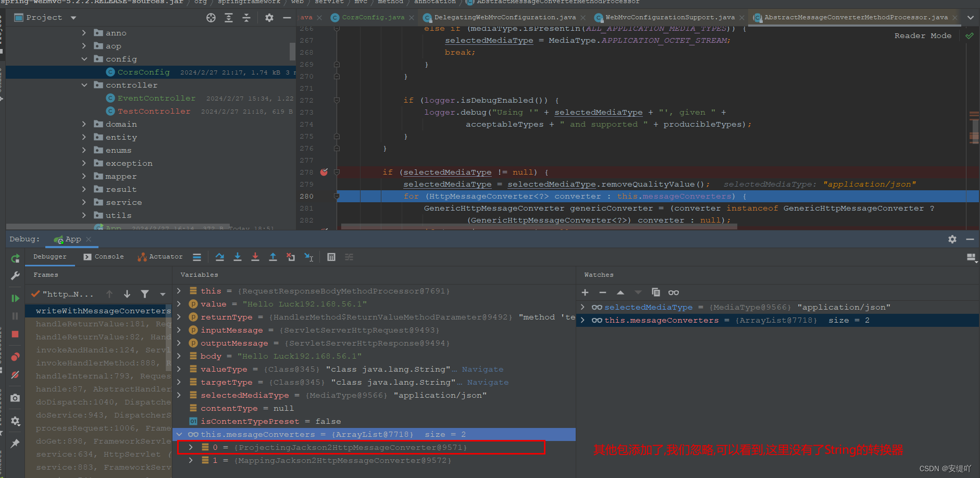Open debug configuration wrench icon
Viewport: 980px width, 478px height.
tap(15, 276)
